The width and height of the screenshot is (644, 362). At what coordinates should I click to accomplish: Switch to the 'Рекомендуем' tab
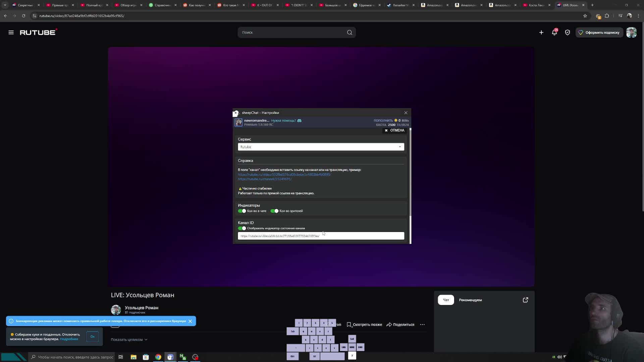pyautogui.click(x=470, y=300)
